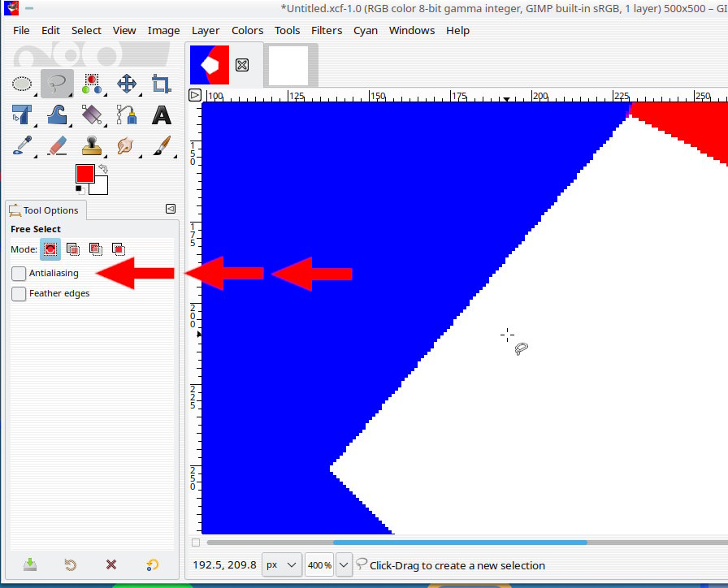Select the Paths tool

click(x=126, y=115)
